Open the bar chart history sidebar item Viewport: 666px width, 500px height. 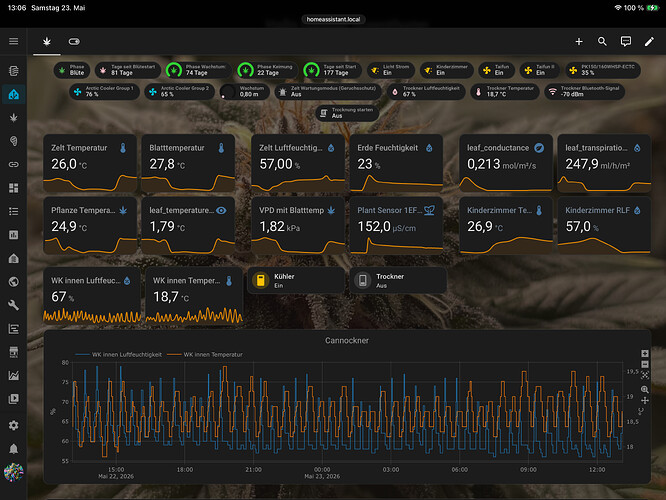[14, 234]
